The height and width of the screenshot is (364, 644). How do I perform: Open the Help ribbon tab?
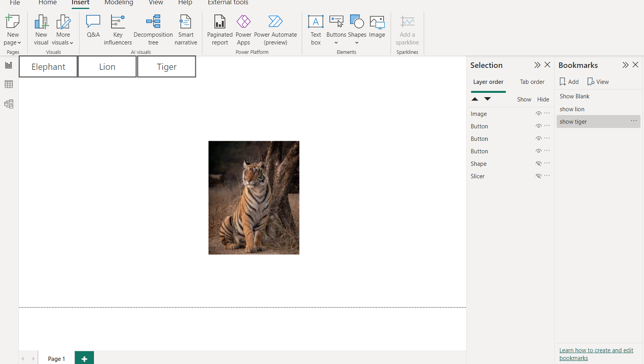(x=185, y=3)
